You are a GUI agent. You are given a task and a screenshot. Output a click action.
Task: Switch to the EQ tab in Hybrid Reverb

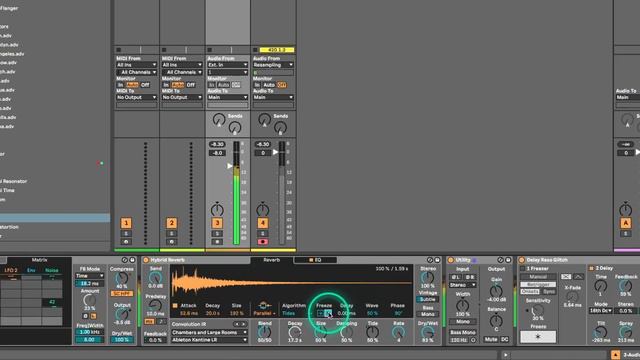tap(315, 260)
